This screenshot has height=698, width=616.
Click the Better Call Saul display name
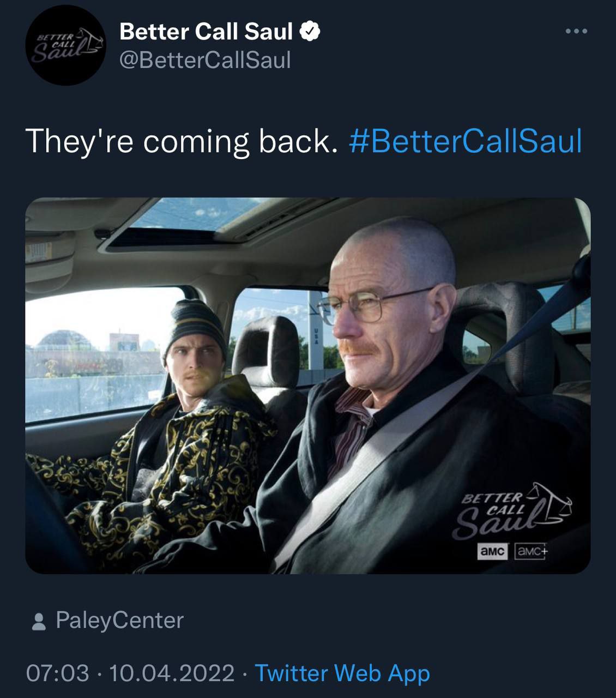(206, 32)
